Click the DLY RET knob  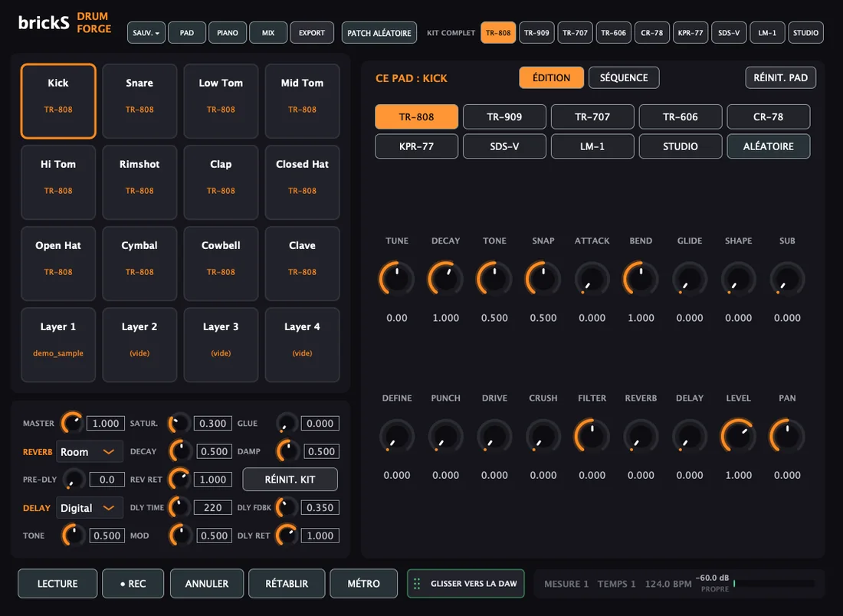287,536
